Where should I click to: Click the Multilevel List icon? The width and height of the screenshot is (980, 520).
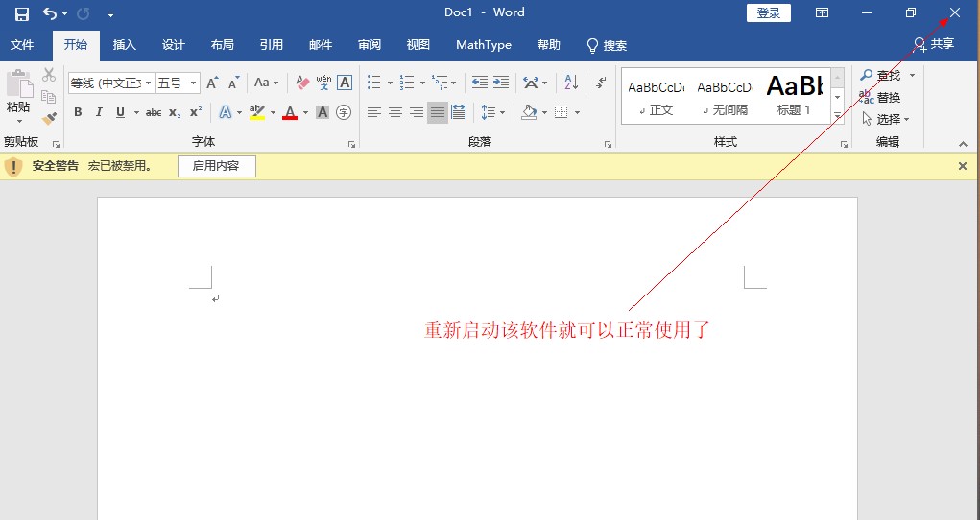[440, 83]
